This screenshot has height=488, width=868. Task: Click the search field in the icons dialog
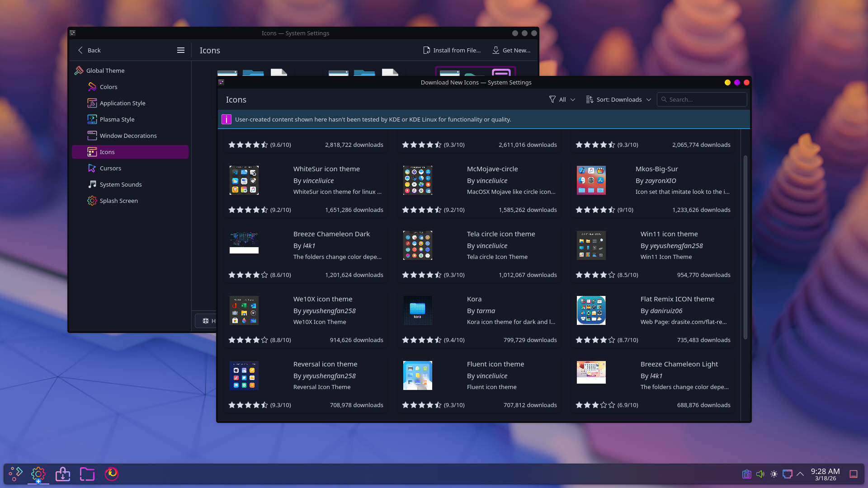coord(702,99)
